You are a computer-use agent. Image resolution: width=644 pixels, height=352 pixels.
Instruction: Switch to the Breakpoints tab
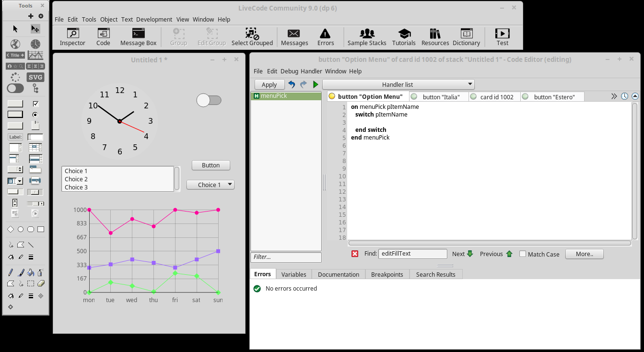(x=386, y=274)
